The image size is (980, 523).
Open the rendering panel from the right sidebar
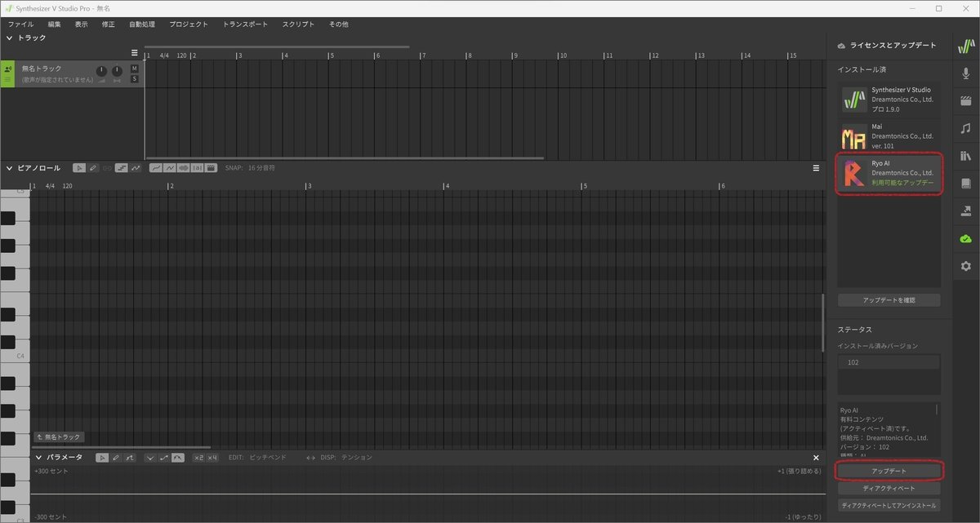pos(965,211)
